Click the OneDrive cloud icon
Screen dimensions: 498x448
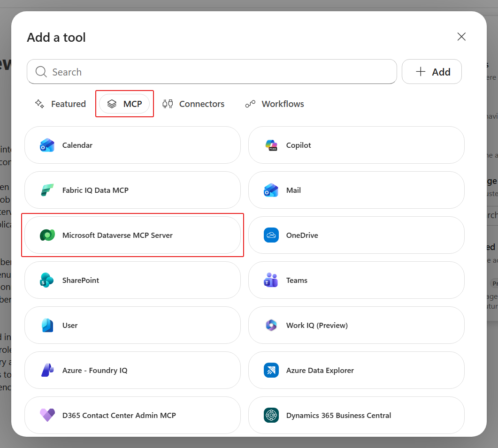pos(271,235)
